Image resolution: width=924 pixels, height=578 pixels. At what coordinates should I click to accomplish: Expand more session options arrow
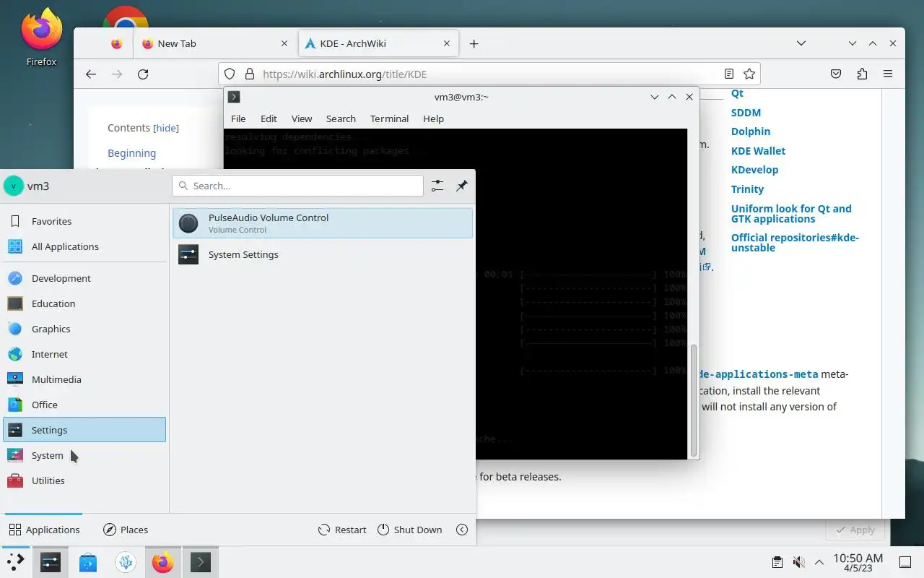[x=462, y=530]
